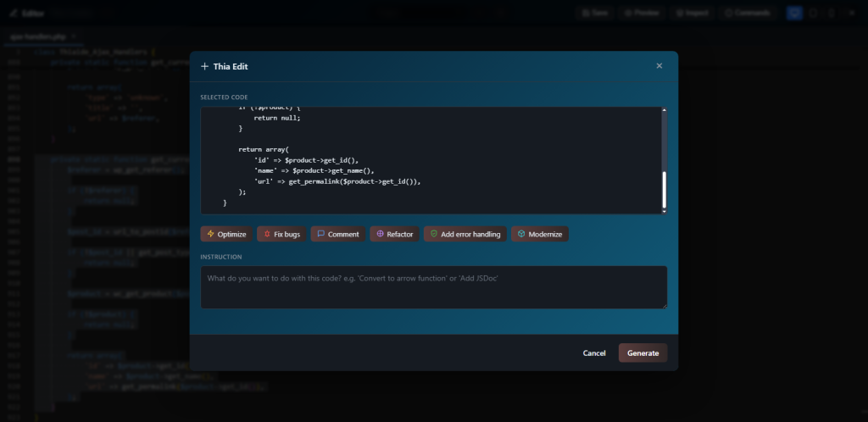Click the 'return array(' code line
Image resolution: width=868 pixels, height=422 pixels.
[264, 149]
